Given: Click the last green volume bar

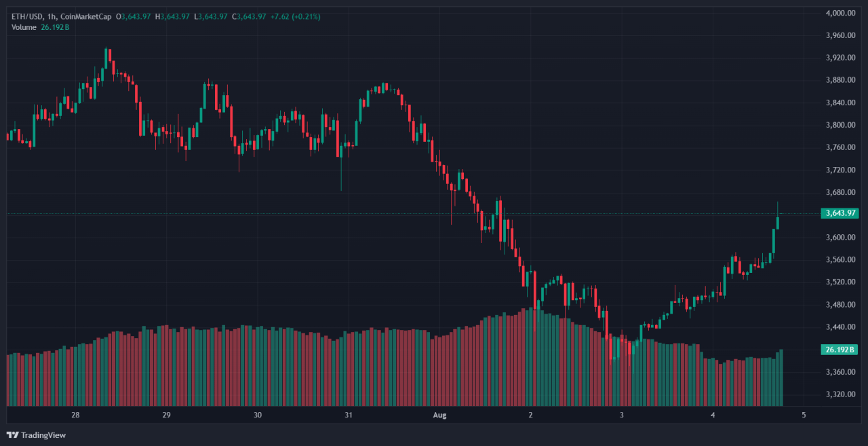Looking at the screenshot, I should (781, 377).
